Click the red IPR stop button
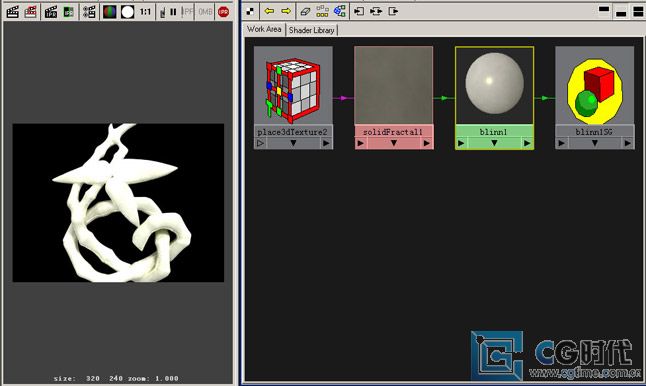This screenshot has height=386, width=646. (x=223, y=12)
